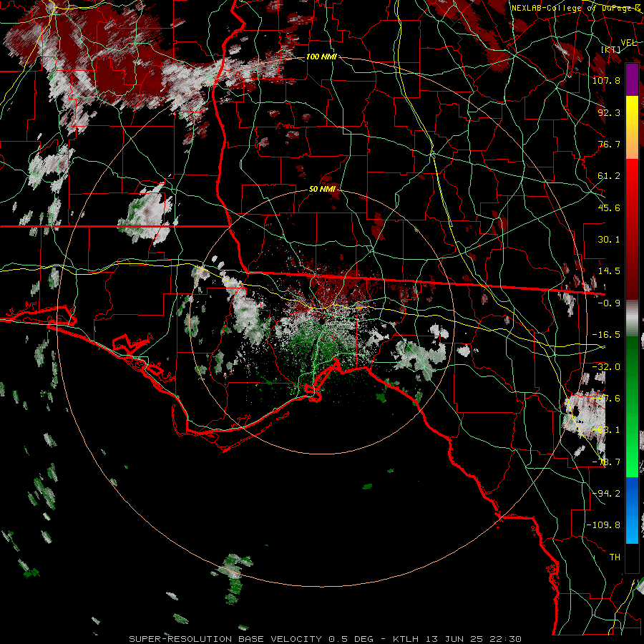Select the NEXLAB-College of DuPage credit text

(576, 8)
